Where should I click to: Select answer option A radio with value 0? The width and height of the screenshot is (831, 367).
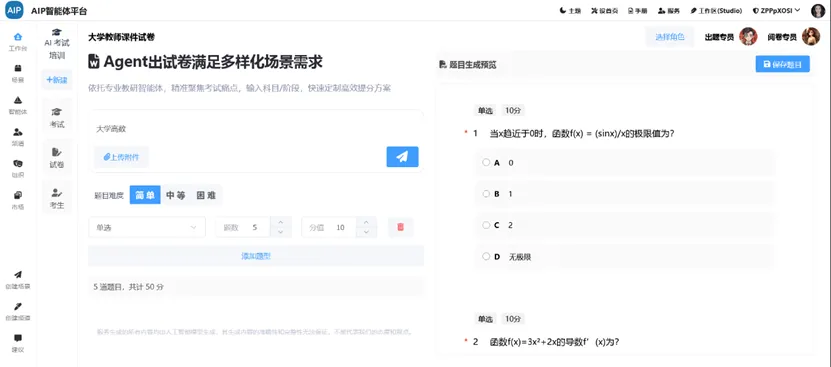pyautogui.click(x=486, y=163)
